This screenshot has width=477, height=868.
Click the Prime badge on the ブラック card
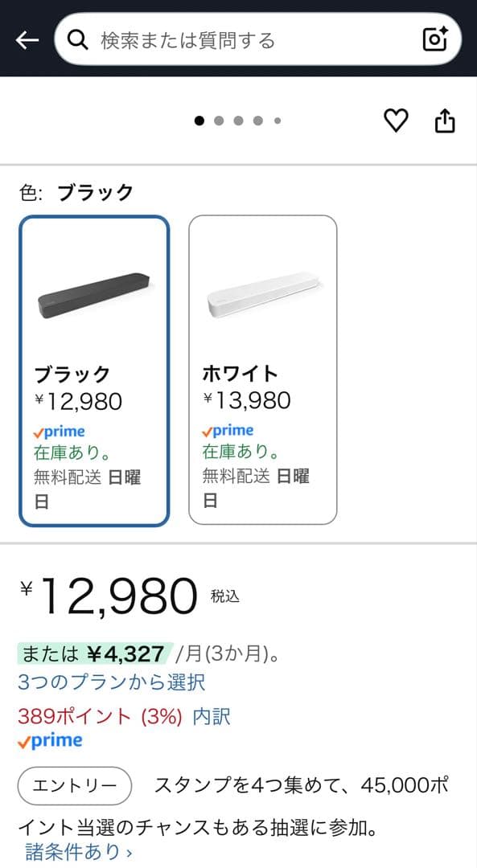tap(60, 431)
